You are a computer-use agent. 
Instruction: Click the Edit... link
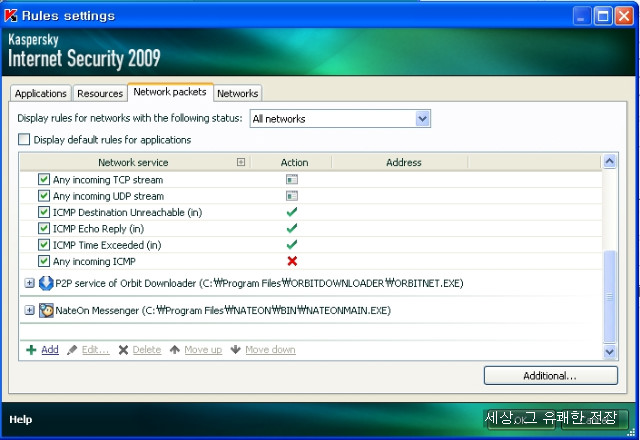point(96,350)
